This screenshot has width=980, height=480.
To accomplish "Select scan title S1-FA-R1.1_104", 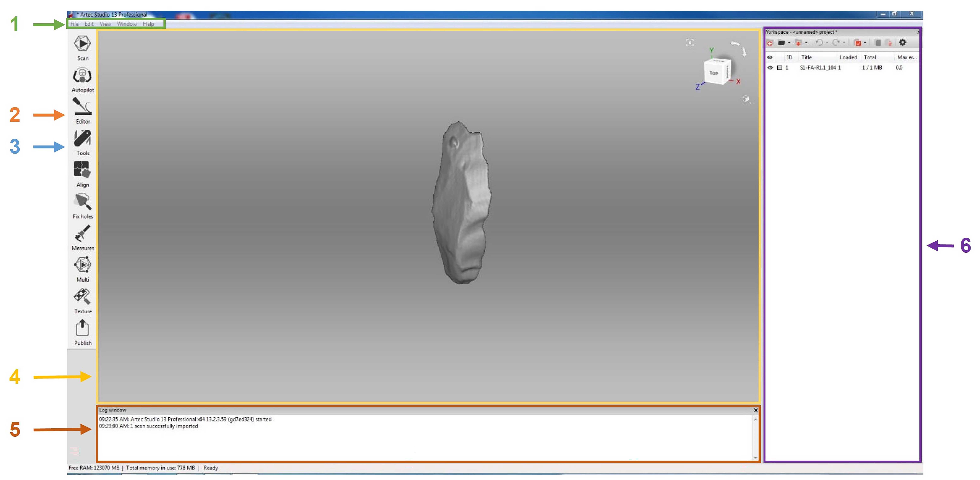I will (818, 68).
